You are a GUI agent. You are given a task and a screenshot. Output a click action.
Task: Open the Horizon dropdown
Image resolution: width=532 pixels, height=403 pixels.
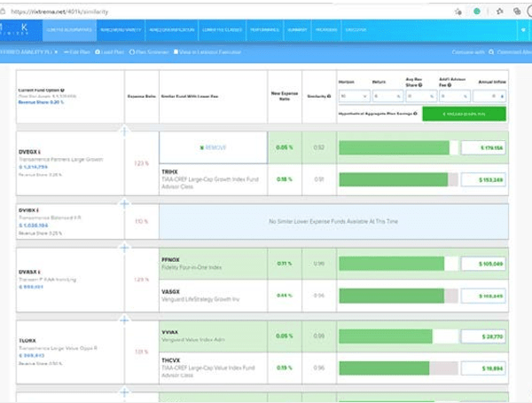click(353, 95)
